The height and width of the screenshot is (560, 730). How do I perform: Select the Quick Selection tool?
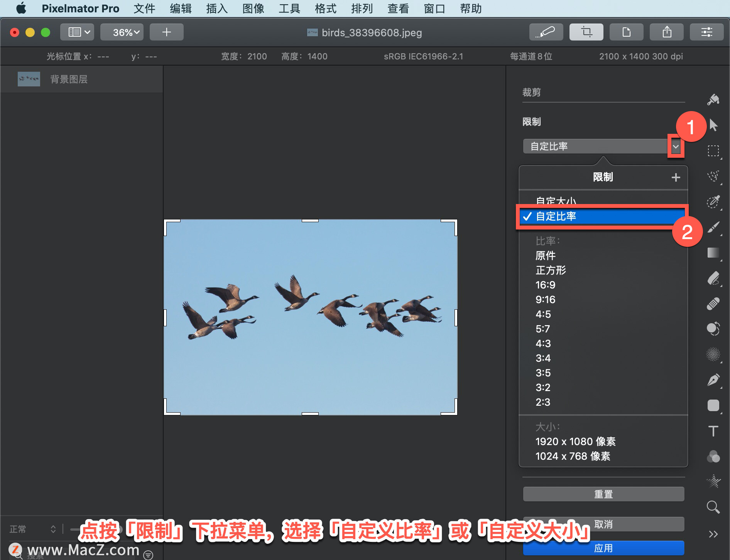pos(713,202)
